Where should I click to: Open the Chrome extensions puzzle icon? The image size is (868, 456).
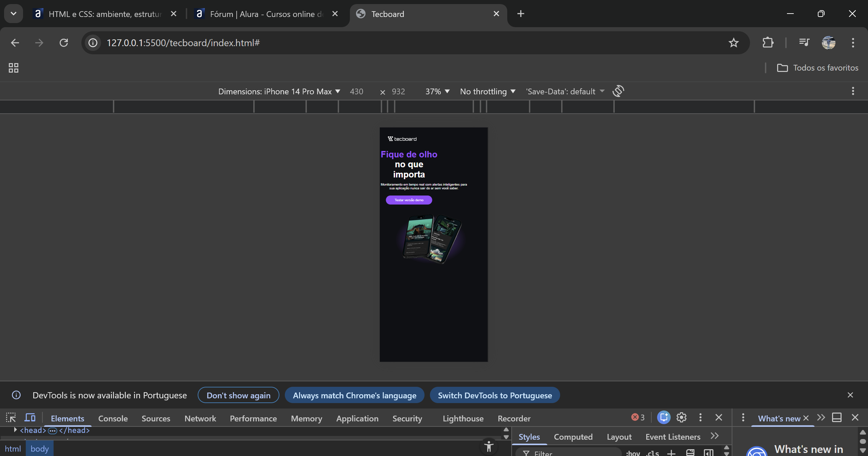click(768, 43)
